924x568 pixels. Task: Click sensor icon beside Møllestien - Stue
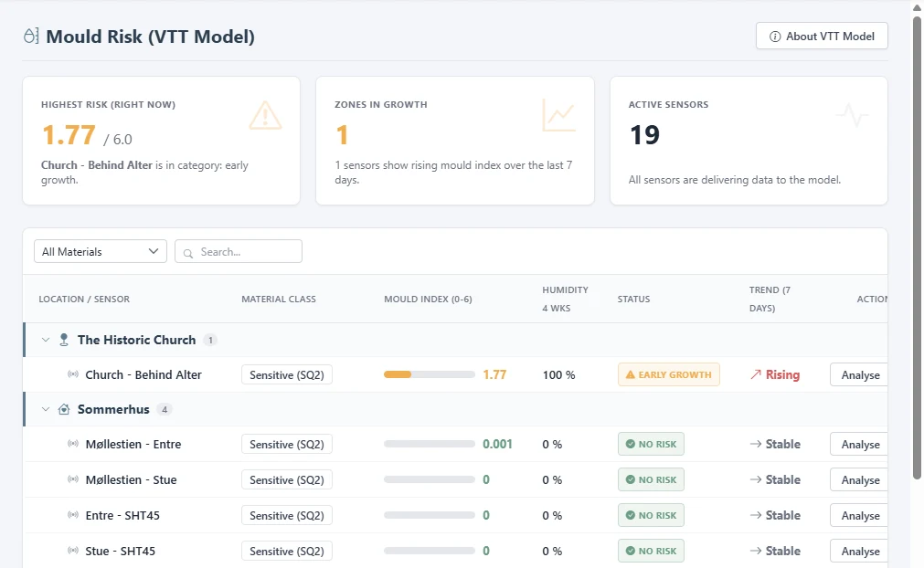tap(73, 479)
